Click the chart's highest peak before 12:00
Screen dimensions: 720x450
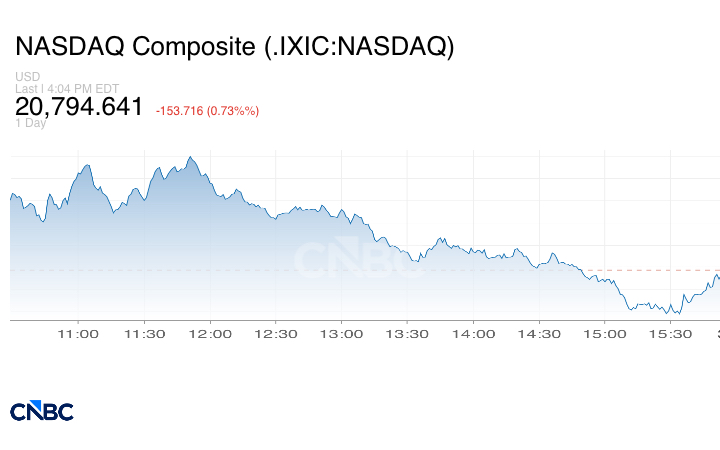(x=190, y=157)
